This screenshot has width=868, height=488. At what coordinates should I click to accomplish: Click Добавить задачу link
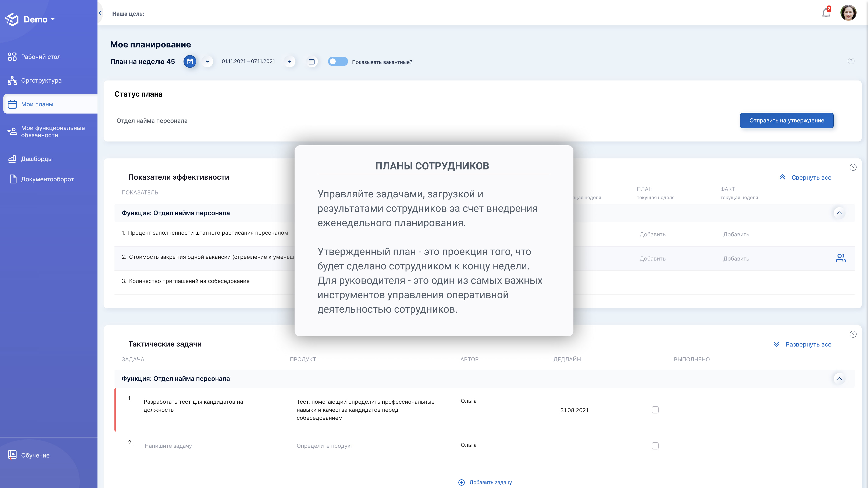pyautogui.click(x=490, y=482)
